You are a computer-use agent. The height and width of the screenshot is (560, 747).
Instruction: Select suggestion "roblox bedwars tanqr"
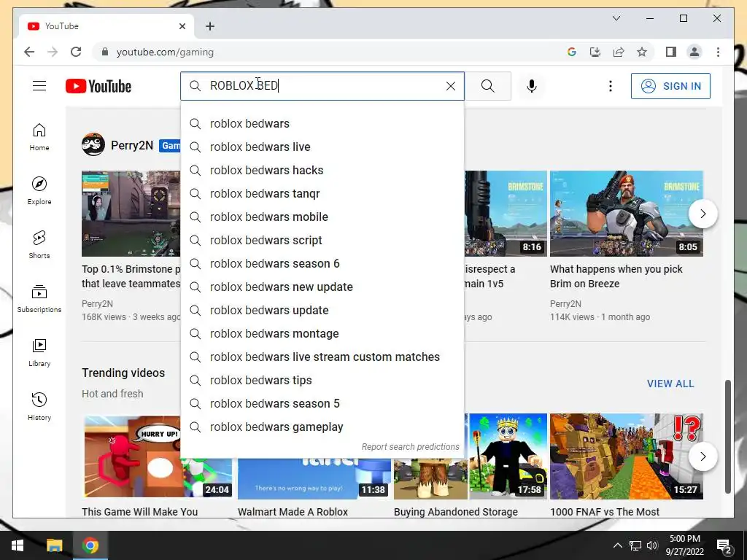(322, 194)
